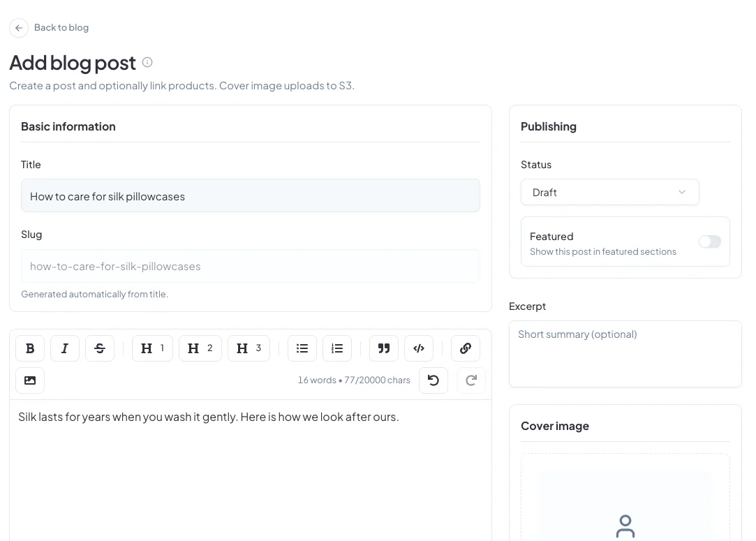This screenshot has height=541, width=756.
Task: Open the info icon beside Add blog post
Action: coord(147,62)
